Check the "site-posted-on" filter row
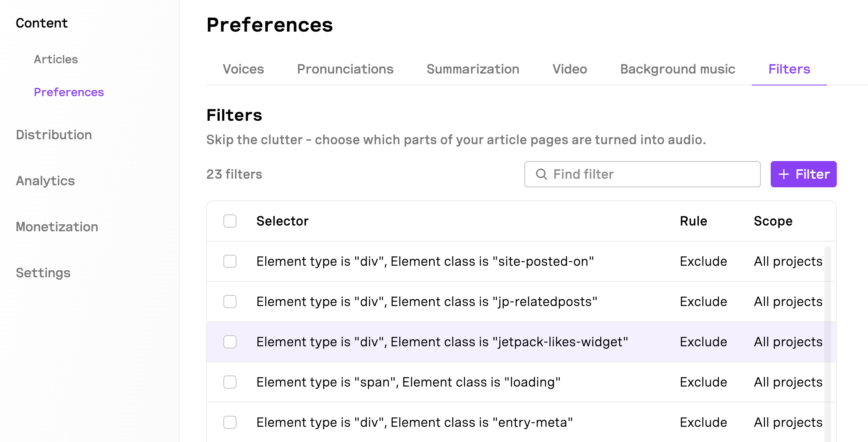This screenshot has width=868, height=442. (230, 261)
